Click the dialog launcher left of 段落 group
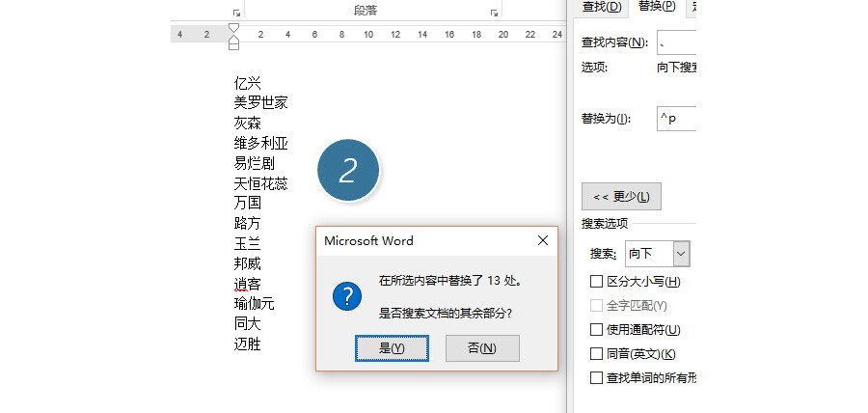The height and width of the screenshot is (413, 868). [236, 13]
